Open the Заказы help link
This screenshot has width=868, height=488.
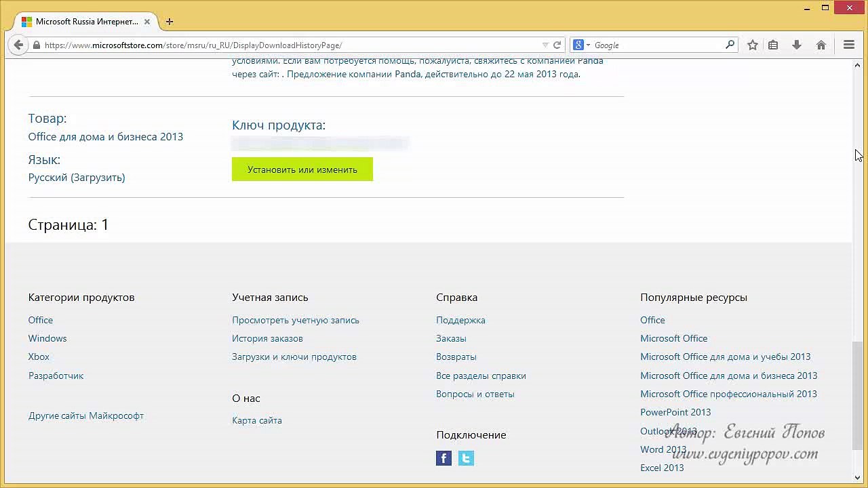(x=451, y=338)
